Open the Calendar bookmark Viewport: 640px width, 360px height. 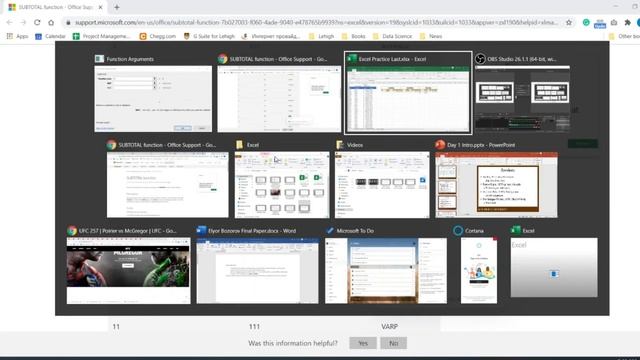click(x=50, y=36)
